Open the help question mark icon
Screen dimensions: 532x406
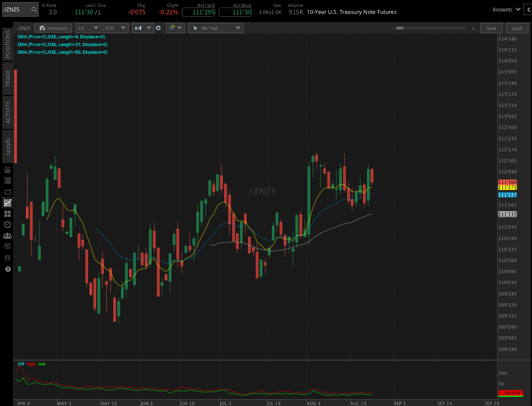[7, 269]
